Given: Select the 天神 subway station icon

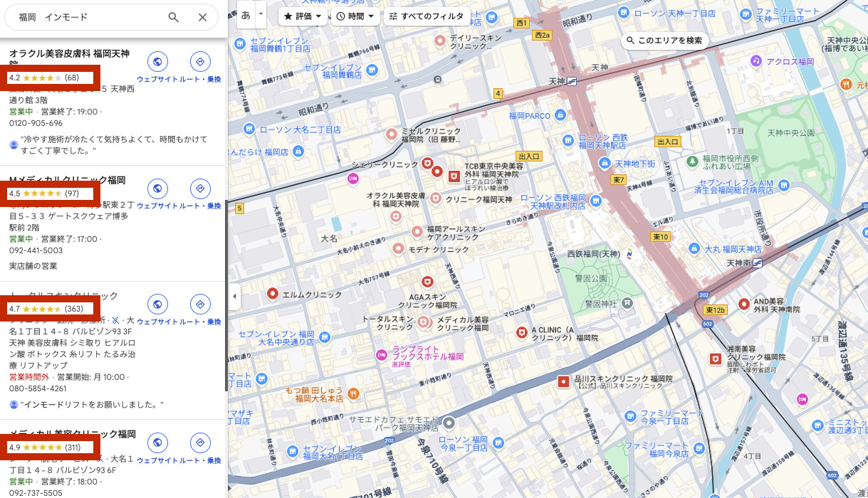Looking at the screenshot, I should point(572,83).
